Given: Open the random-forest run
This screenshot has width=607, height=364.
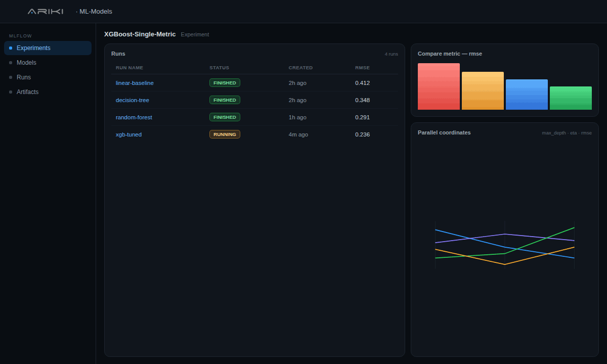Looking at the screenshot, I should [x=134, y=117].
